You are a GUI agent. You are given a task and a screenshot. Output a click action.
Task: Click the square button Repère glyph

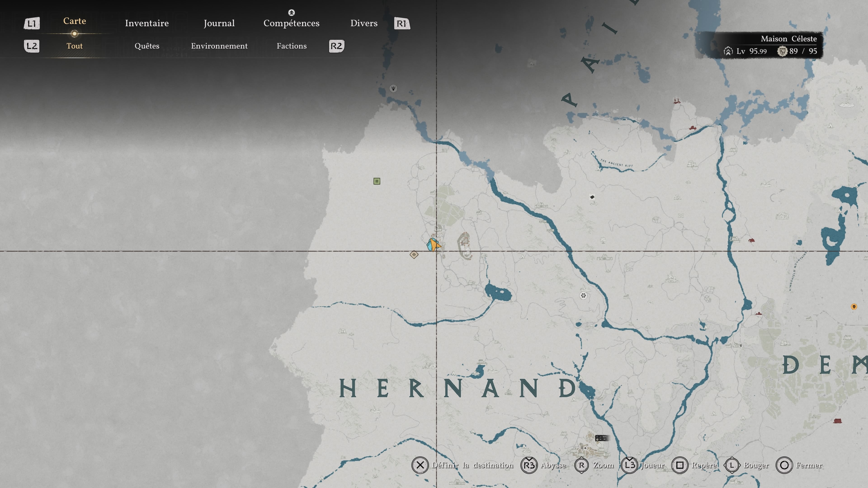click(680, 465)
